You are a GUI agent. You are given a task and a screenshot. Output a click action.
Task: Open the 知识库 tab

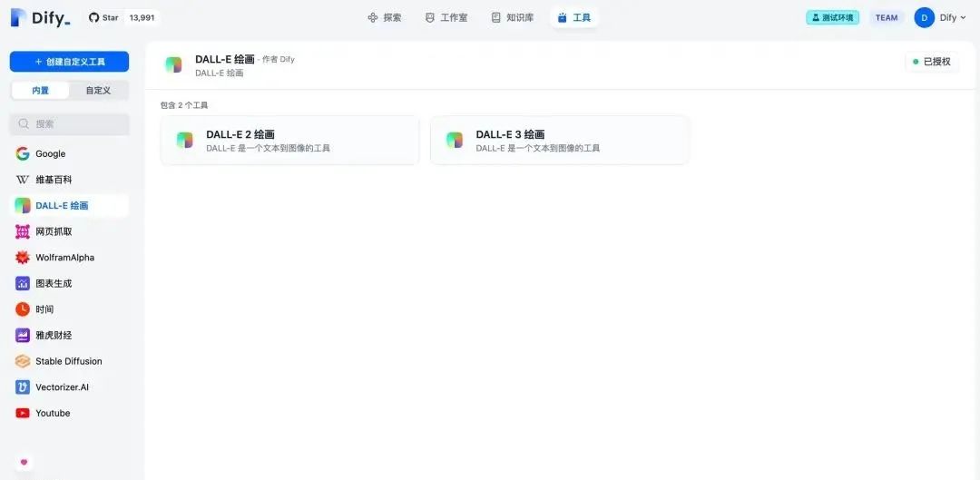point(513,17)
